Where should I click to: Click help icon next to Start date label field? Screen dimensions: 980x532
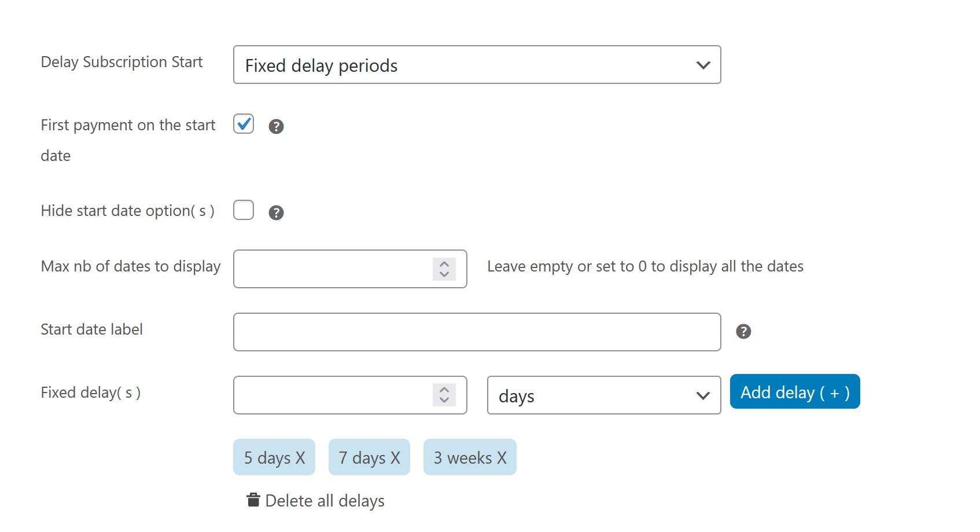[x=743, y=331]
